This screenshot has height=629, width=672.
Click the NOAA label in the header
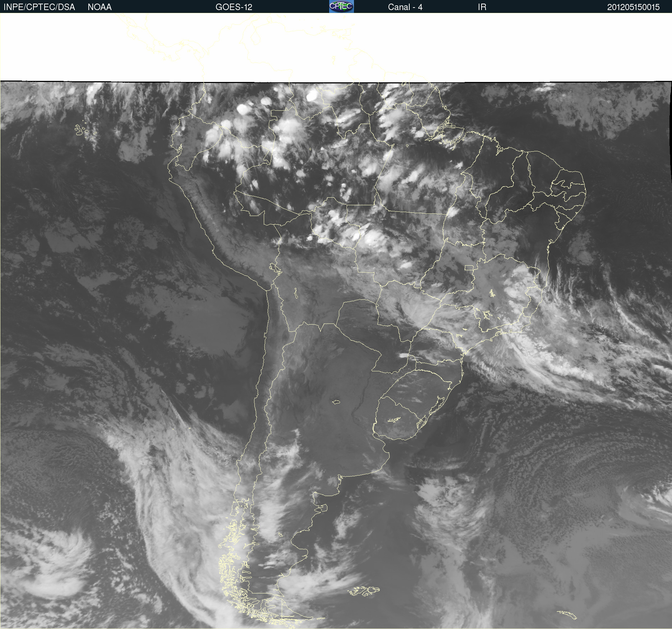tap(100, 7)
